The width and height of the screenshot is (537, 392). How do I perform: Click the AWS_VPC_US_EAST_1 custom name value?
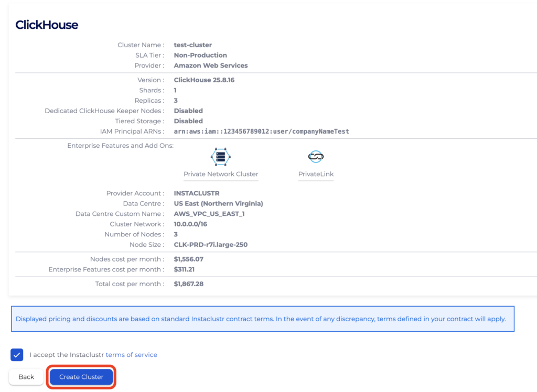[x=209, y=214]
